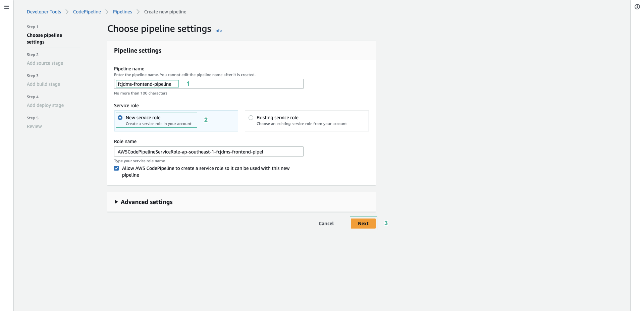Focus the Pipeline name input field
Screen dimensions: 644x311
point(209,84)
